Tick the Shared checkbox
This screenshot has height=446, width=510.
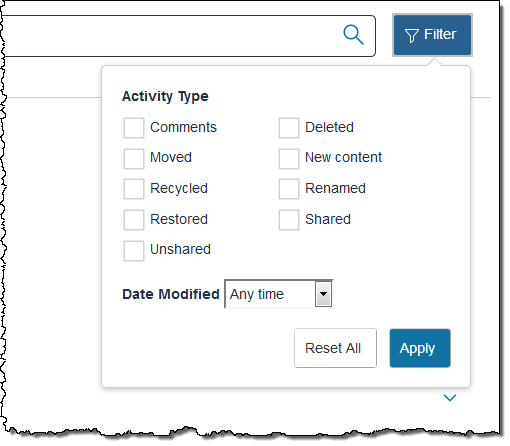click(x=289, y=220)
